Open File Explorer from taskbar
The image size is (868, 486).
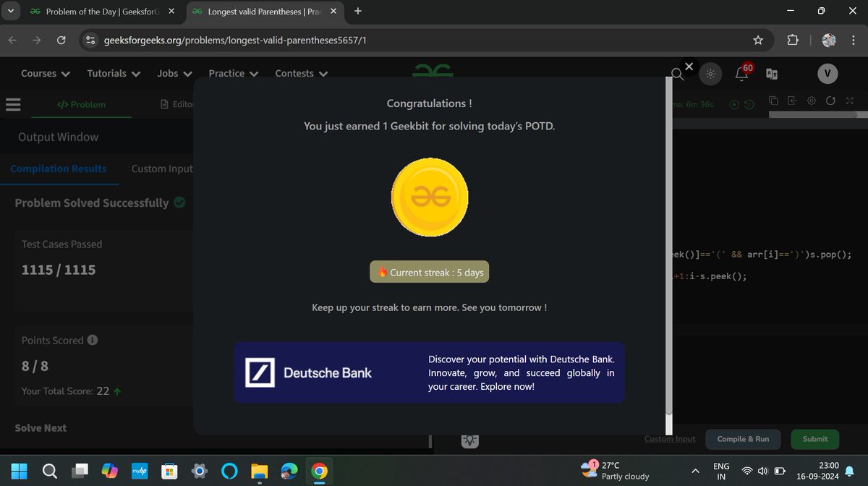pyautogui.click(x=259, y=471)
